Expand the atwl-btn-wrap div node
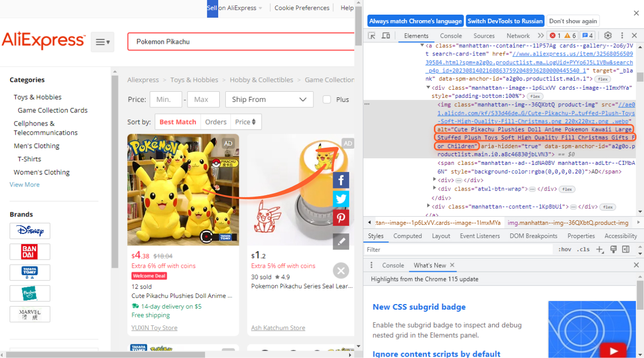 (435, 189)
